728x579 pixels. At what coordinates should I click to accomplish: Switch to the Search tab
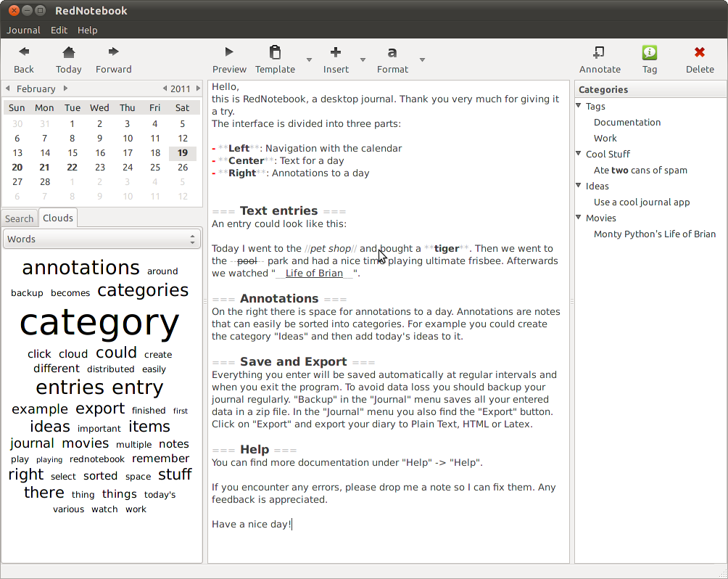[x=19, y=218]
